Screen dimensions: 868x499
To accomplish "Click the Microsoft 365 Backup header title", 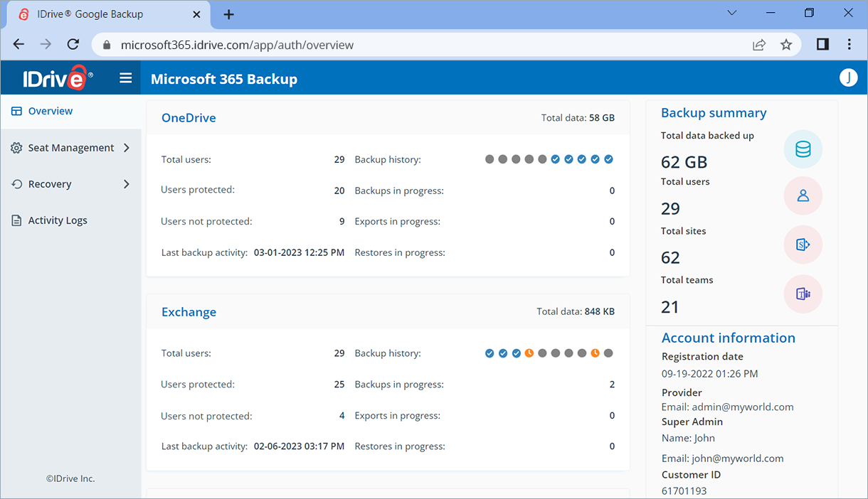I will click(224, 79).
